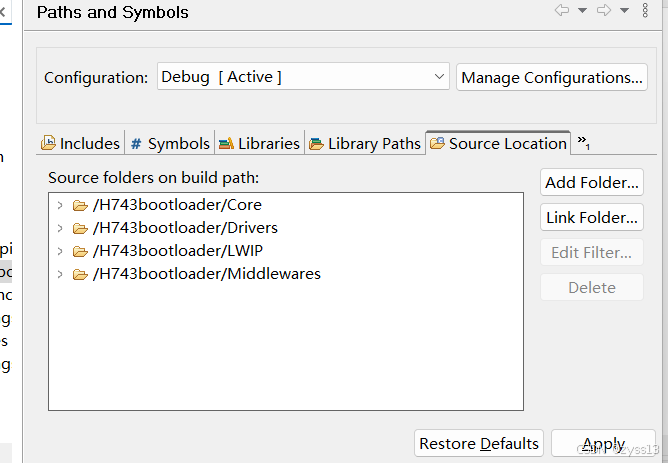Click the folder icon beside /H743bootloader/Middlewares
Viewport: 668px width, 463px height.
(80, 275)
